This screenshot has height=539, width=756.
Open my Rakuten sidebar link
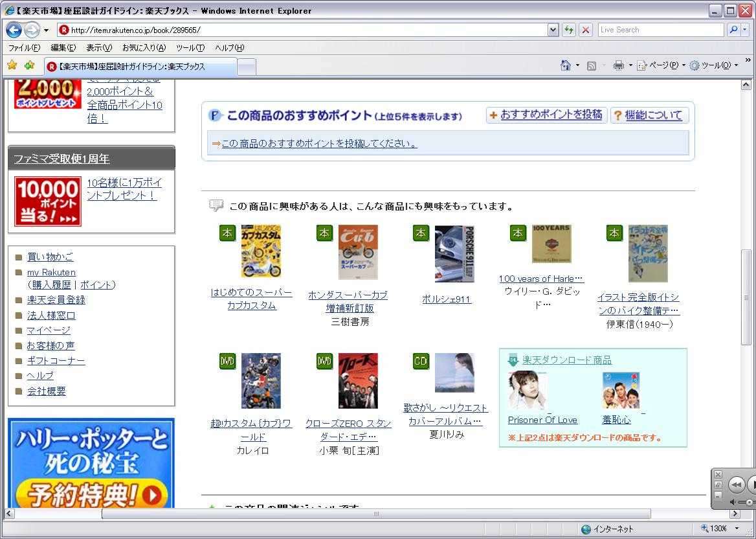tap(51, 272)
